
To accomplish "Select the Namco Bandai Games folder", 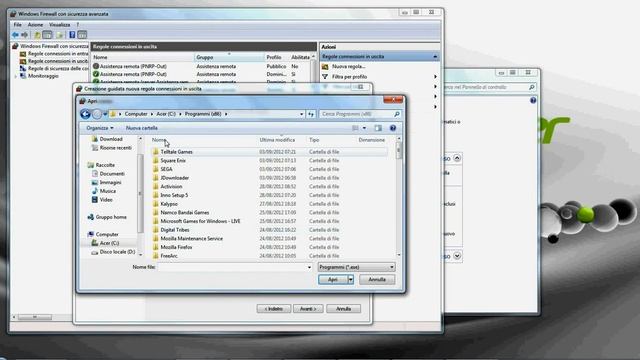I will (x=184, y=213).
